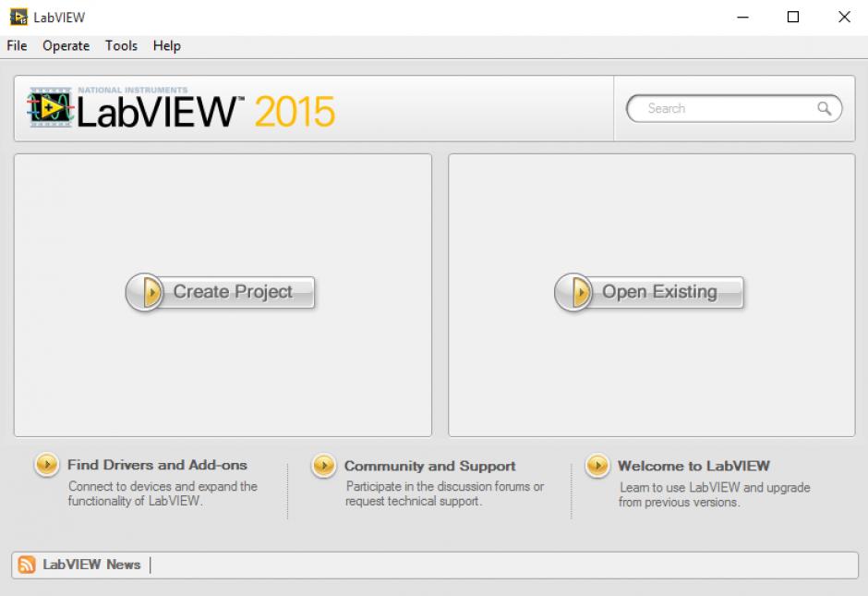This screenshot has width=868, height=596.
Task: Focus the Search input field
Action: pos(734,108)
